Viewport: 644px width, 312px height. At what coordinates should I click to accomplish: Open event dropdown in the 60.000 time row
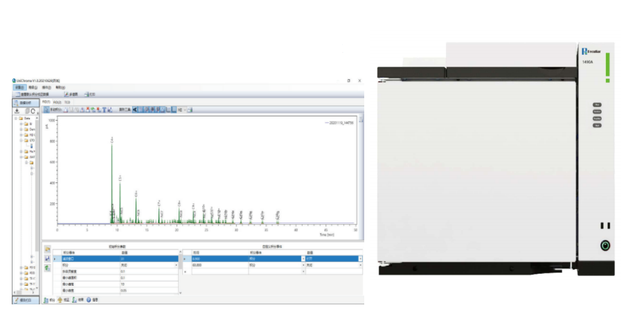pos(303,265)
